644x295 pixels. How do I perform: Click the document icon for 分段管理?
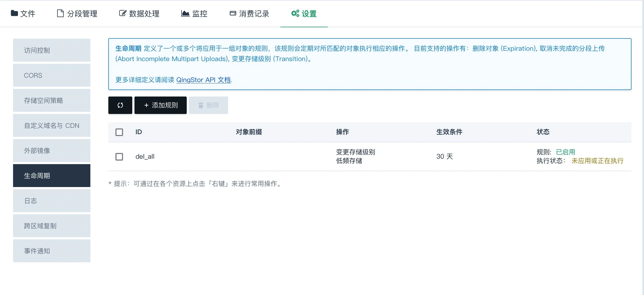[x=60, y=13]
